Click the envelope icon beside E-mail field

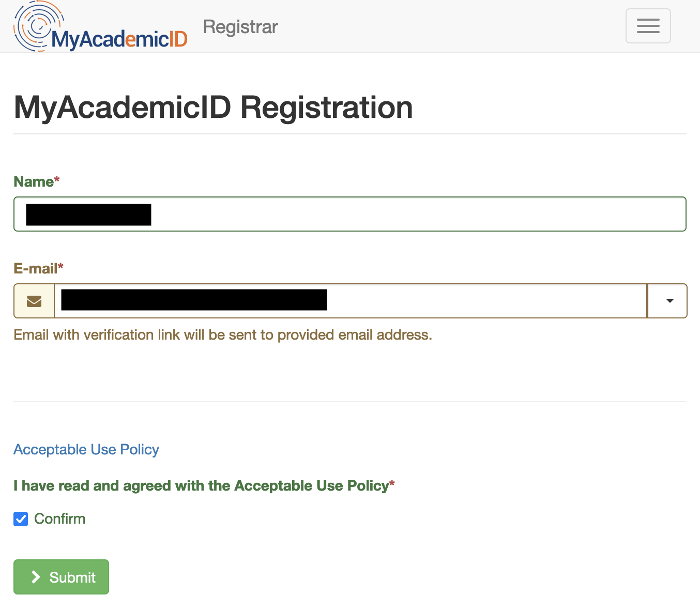pos(34,301)
